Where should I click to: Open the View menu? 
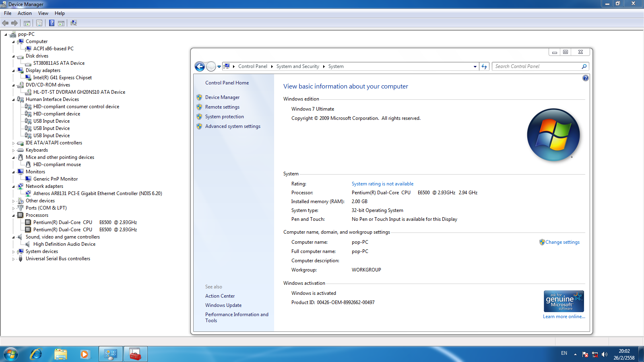tap(43, 13)
